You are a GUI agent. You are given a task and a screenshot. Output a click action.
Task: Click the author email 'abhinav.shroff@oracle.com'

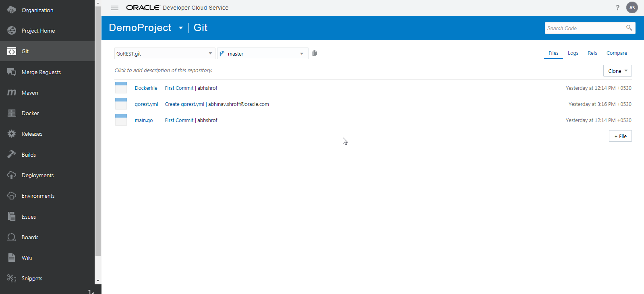point(238,104)
